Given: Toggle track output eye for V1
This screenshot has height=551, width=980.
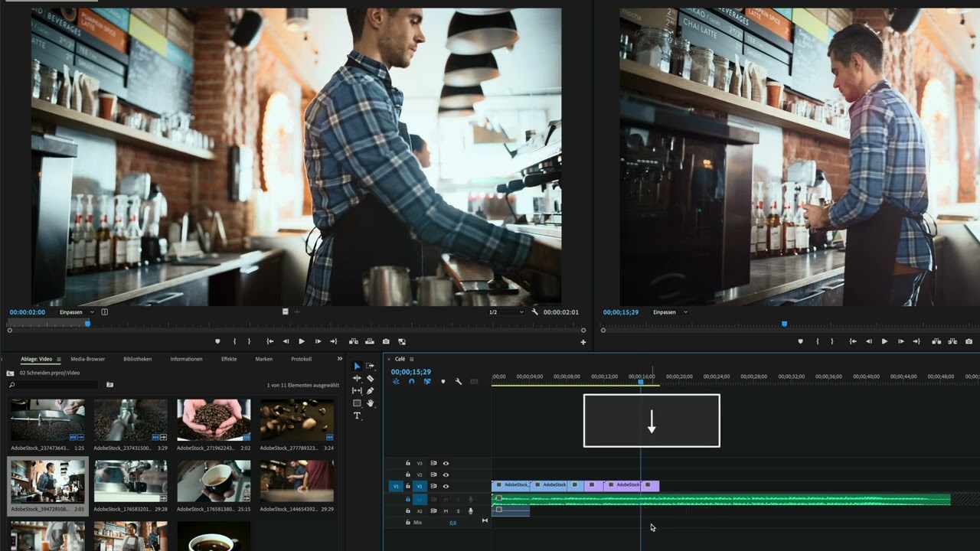Looking at the screenshot, I should click(446, 486).
